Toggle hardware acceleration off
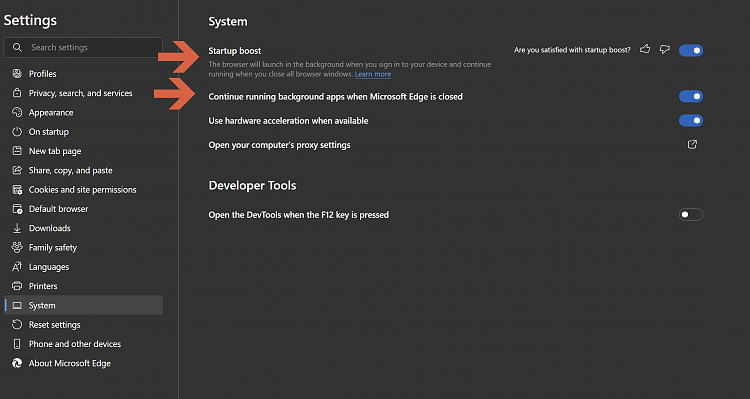This screenshot has height=399, width=750. 691,121
